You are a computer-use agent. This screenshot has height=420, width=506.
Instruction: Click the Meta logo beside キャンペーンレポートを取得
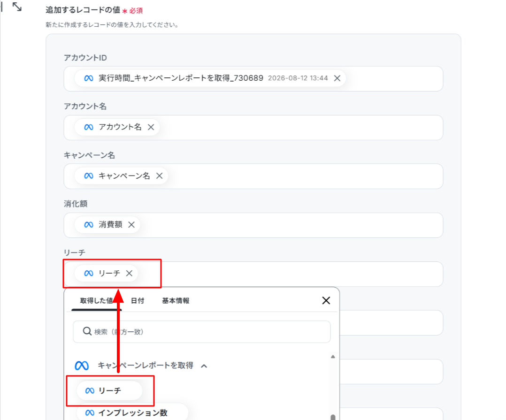pyautogui.click(x=82, y=366)
